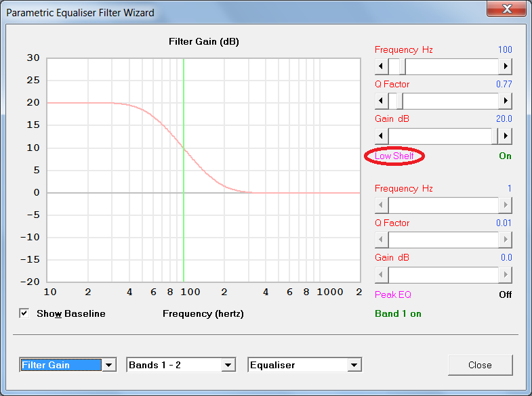Viewport: 532px width, 396px height.
Task: Click band 1 frequency slider thumb
Action: [x=403, y=66]
